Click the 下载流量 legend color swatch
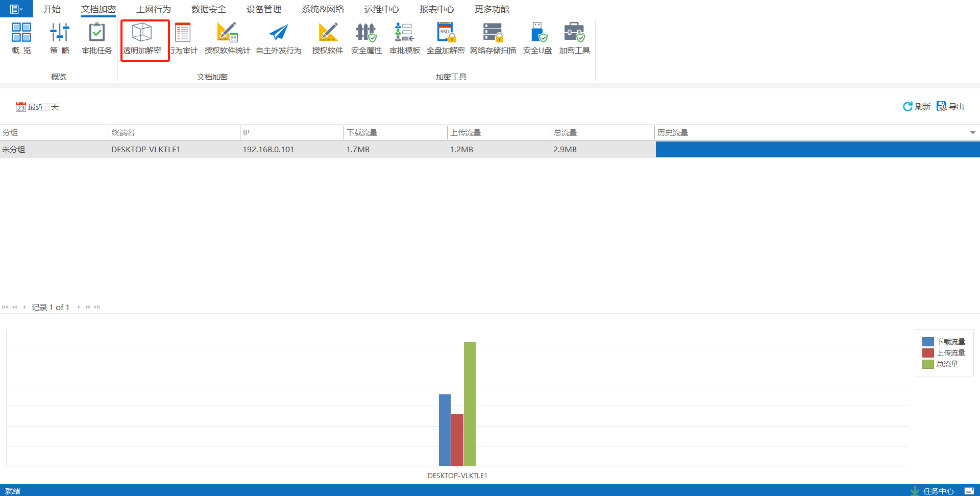980x496 pixels. (x=928, y=342)
